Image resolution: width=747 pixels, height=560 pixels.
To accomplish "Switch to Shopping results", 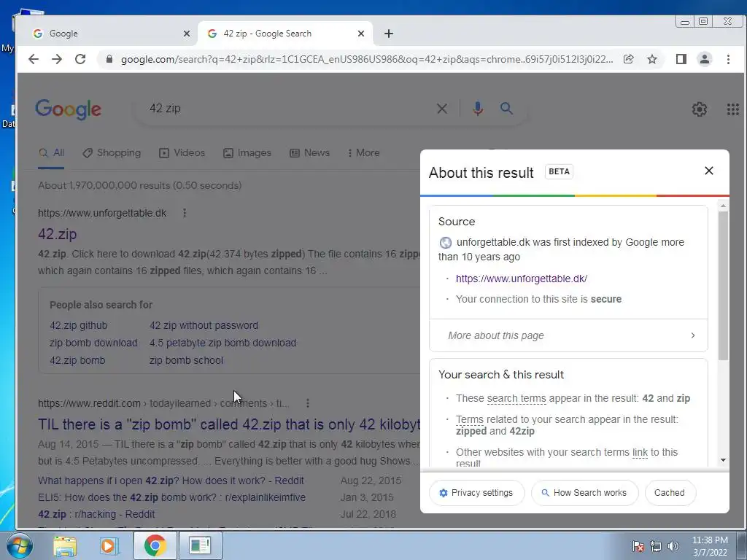I will 112,153.
